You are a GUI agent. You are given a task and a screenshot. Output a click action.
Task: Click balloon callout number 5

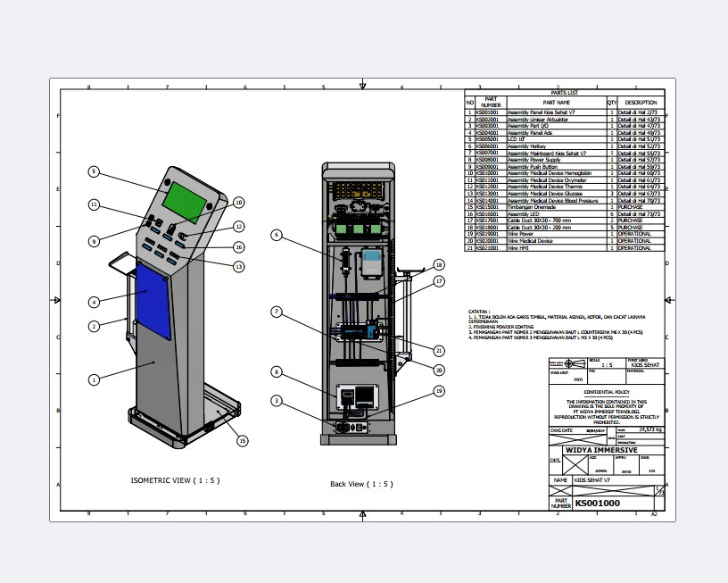94,171
